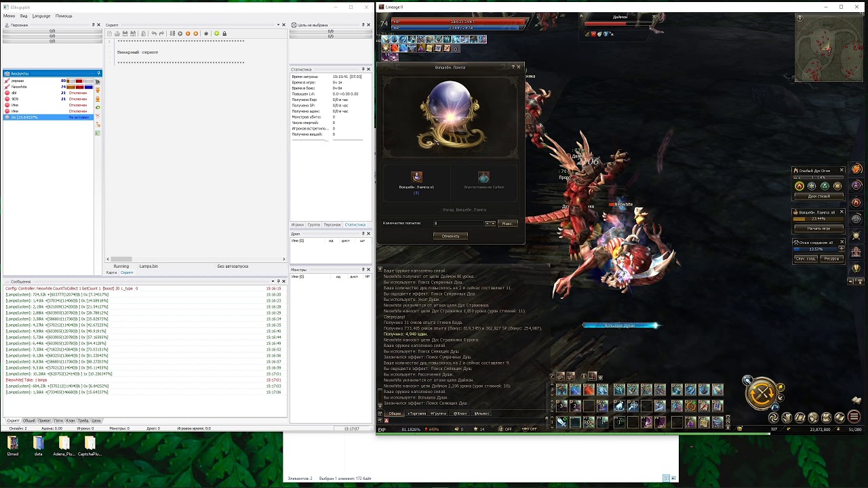Pin the Персонаж panel

click(93, 25)
